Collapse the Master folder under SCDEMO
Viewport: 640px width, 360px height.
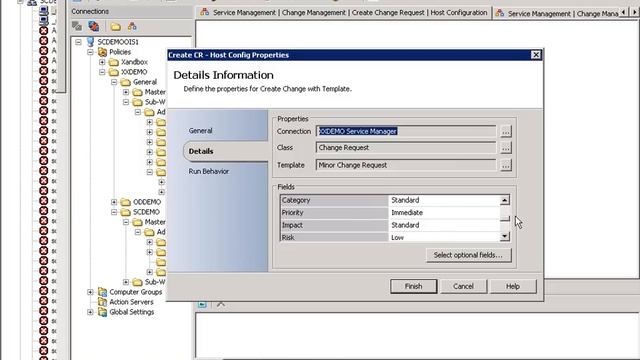[126, 222]
